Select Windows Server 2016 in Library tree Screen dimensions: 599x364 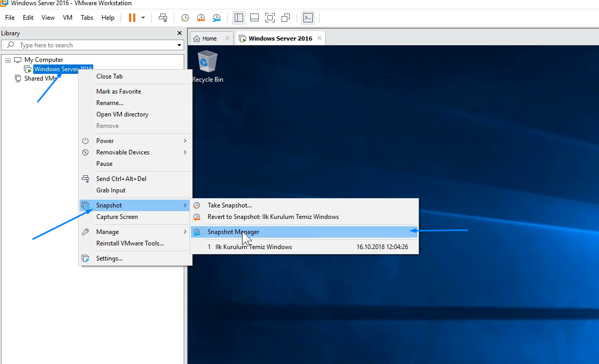pos(63,69)
